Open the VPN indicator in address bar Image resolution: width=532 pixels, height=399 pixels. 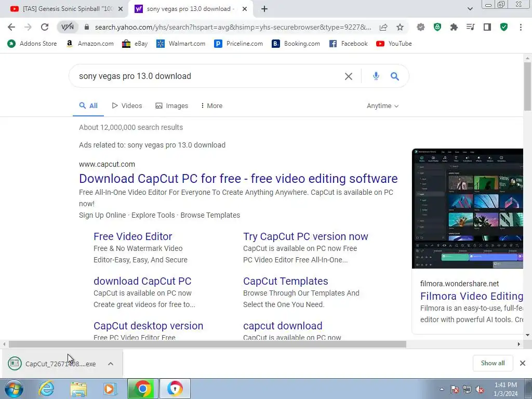click(67, 27)
